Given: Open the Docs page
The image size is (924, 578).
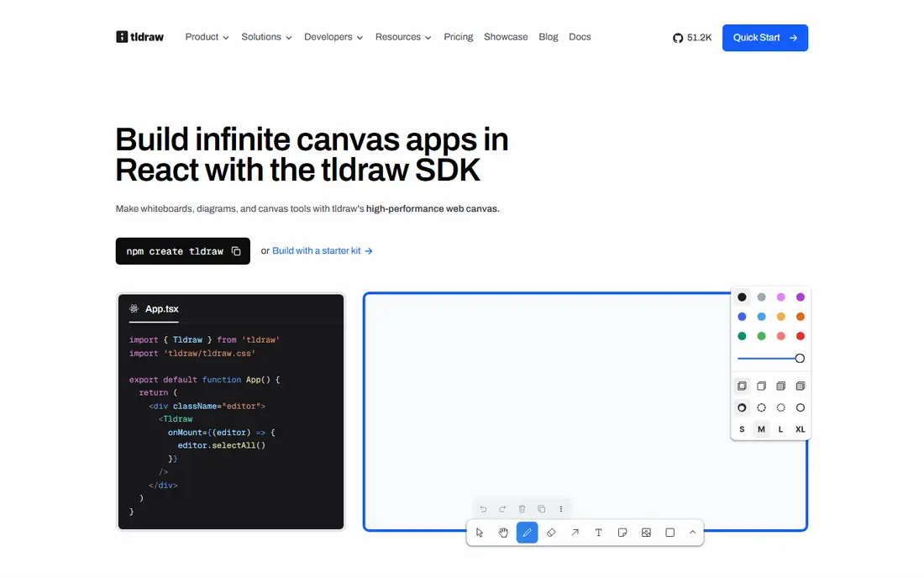Looking at the screenshot, I should 580,37.
